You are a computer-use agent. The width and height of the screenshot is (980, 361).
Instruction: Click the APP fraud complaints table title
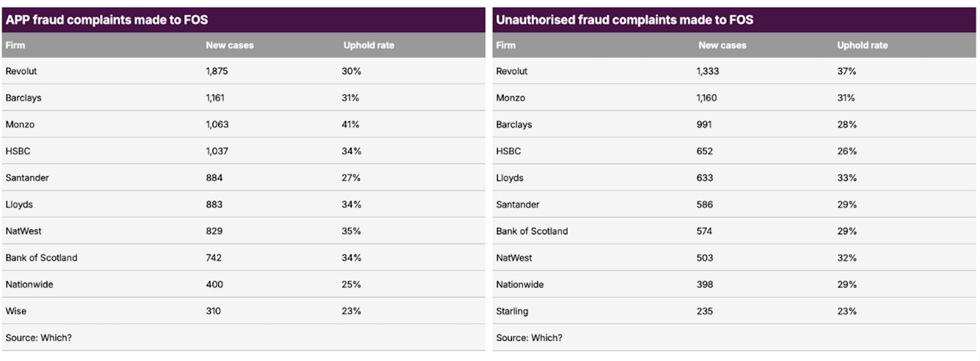[107, 20]
